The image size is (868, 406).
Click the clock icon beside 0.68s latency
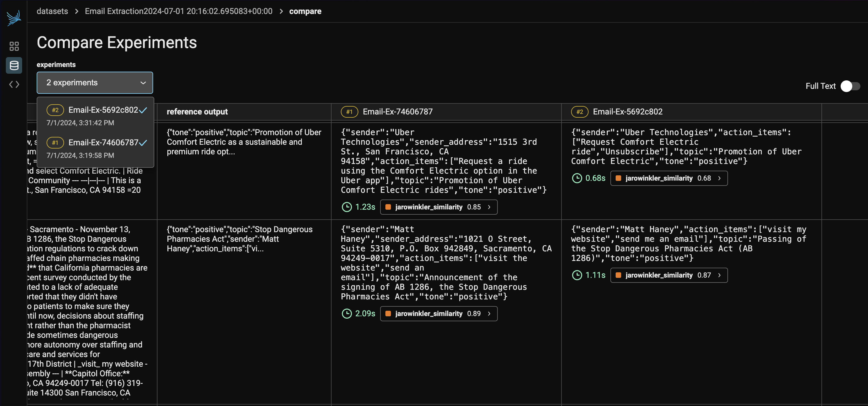click(577, 178)
